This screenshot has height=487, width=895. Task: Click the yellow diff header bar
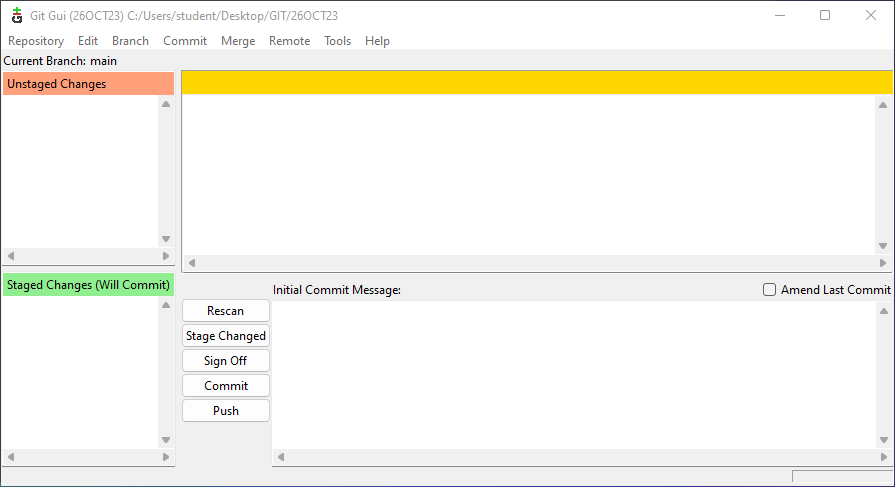(x=537, y=83)
